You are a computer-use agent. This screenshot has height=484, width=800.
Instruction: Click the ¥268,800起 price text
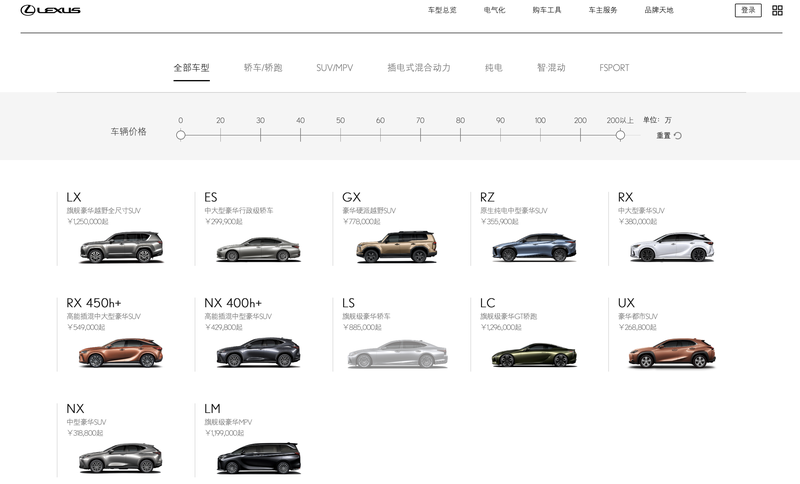[x=638, y=327]
